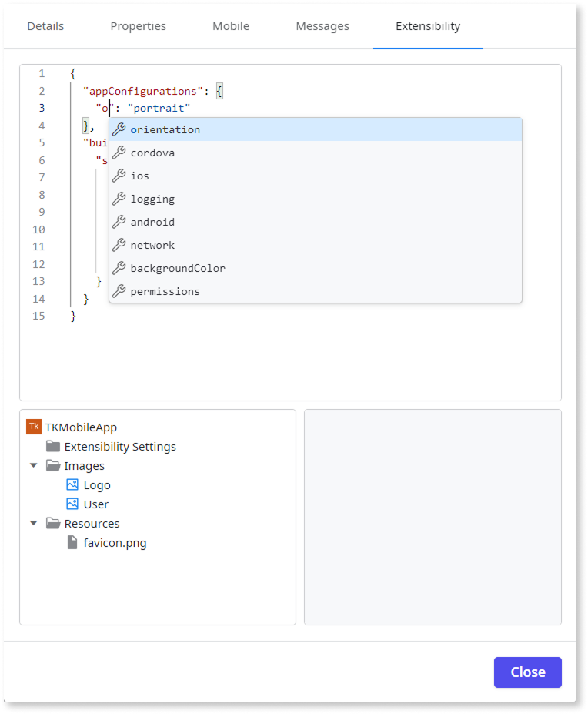Select the Messages tab

[x=322, y=25]
